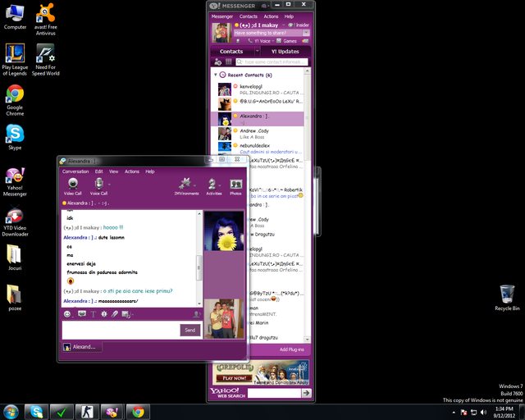Screen dimensions: 525x420
Task: Click the Yahoo web search input field
Action: tap(274, 393)
